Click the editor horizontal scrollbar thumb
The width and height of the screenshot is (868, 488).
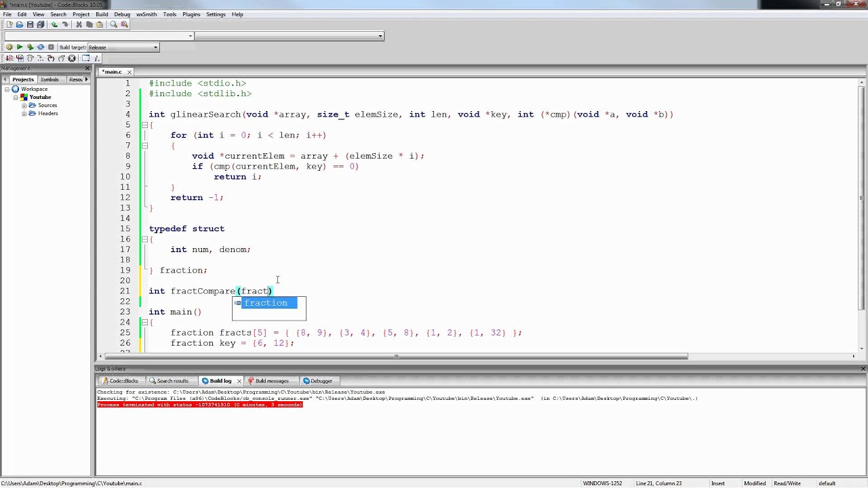(x=397, y=357)
